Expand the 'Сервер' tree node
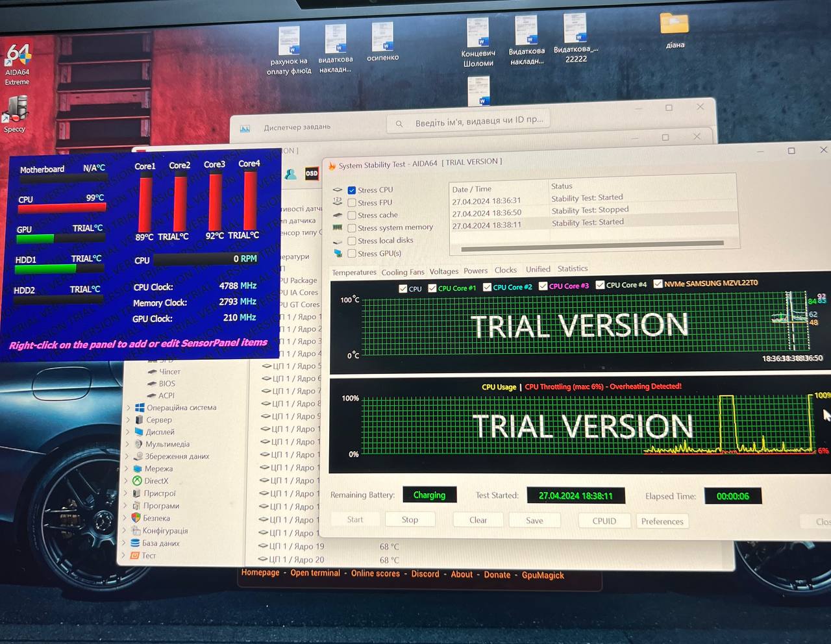 [129, 420]
